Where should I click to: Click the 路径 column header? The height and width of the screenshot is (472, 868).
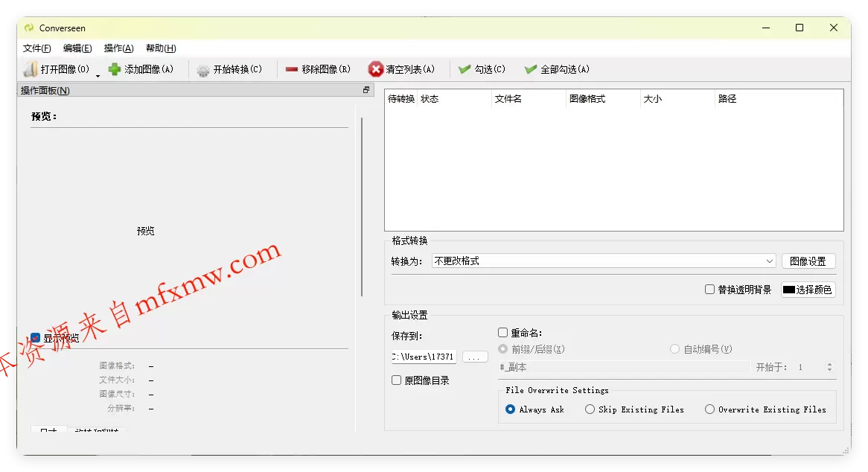[778, 98]
